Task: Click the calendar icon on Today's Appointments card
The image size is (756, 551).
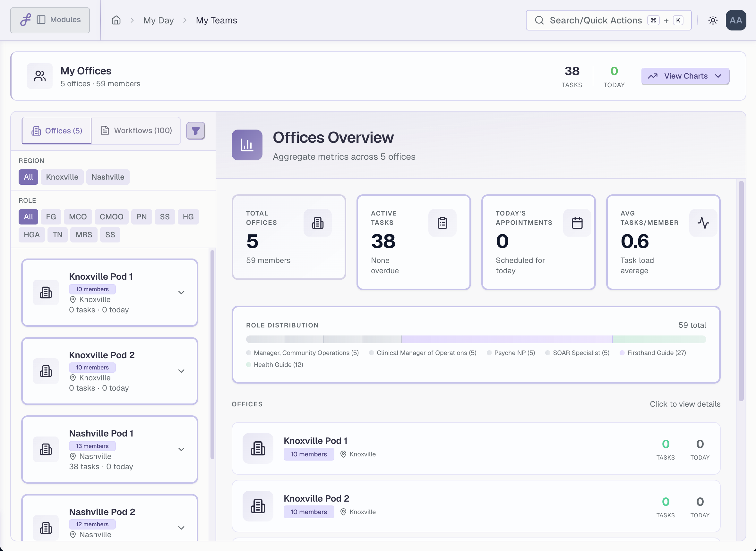Action: pos(577,223)
